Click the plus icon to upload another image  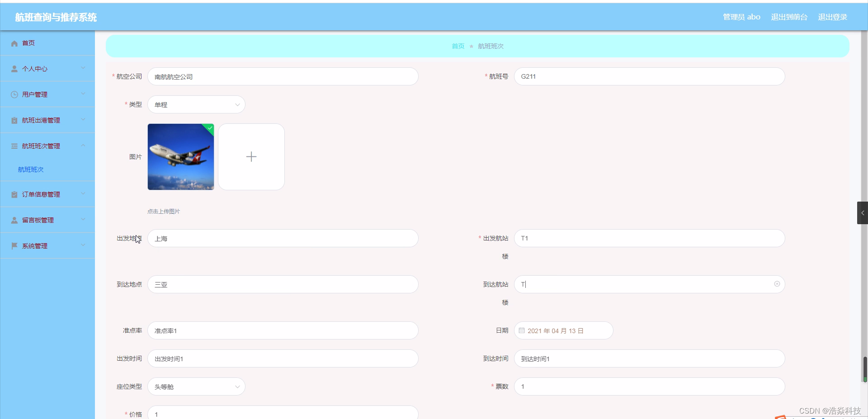coord(251,157)
